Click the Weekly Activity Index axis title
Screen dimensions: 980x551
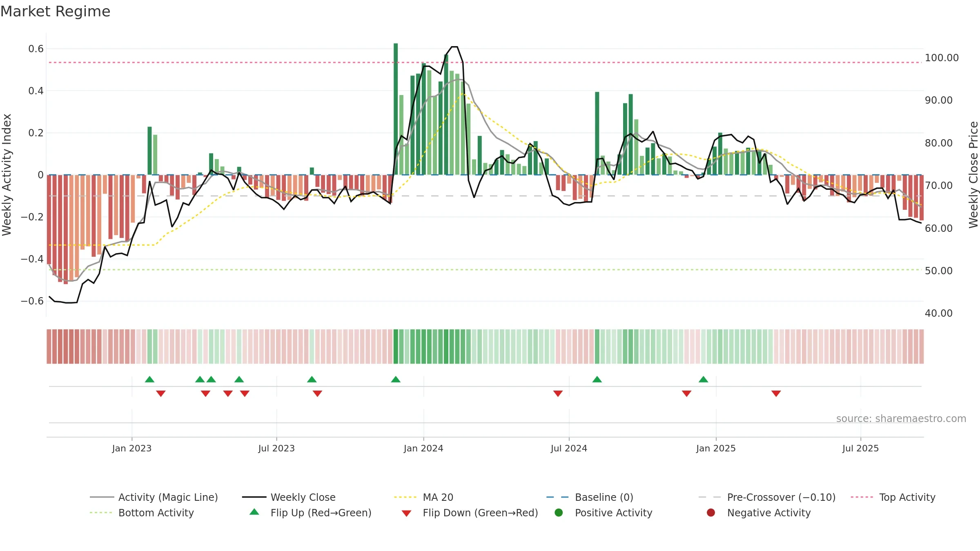coord(7,175)
